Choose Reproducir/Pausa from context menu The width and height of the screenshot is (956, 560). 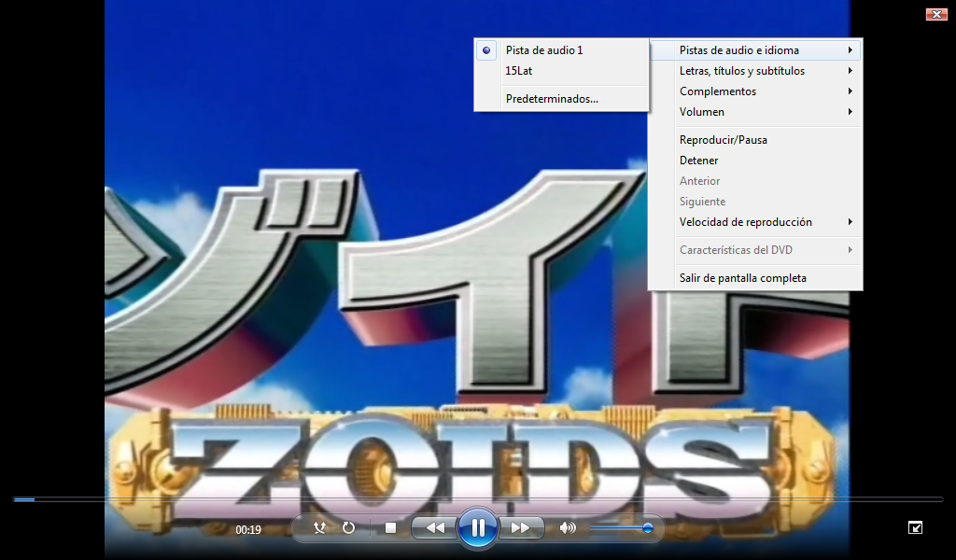755,140
